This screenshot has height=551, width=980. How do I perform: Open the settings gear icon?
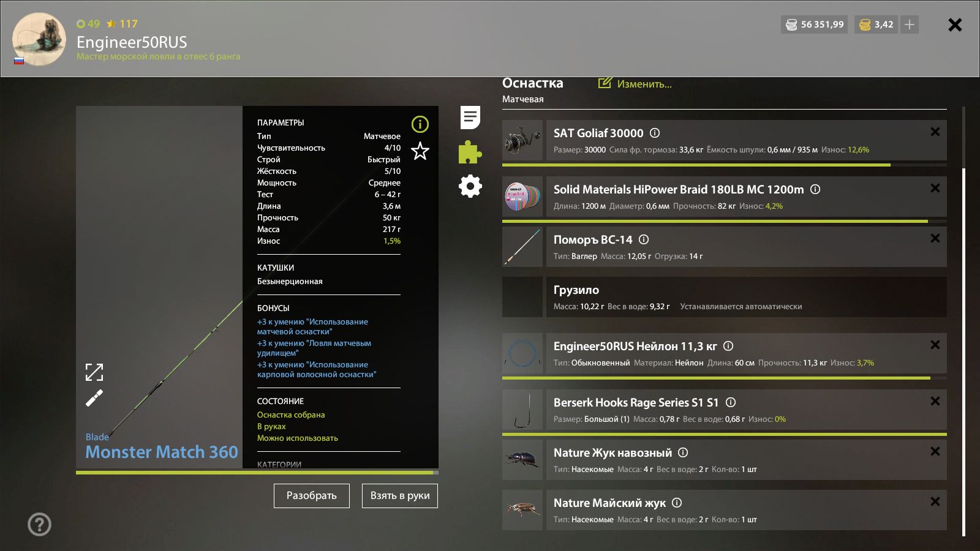[x=470, y=186]
